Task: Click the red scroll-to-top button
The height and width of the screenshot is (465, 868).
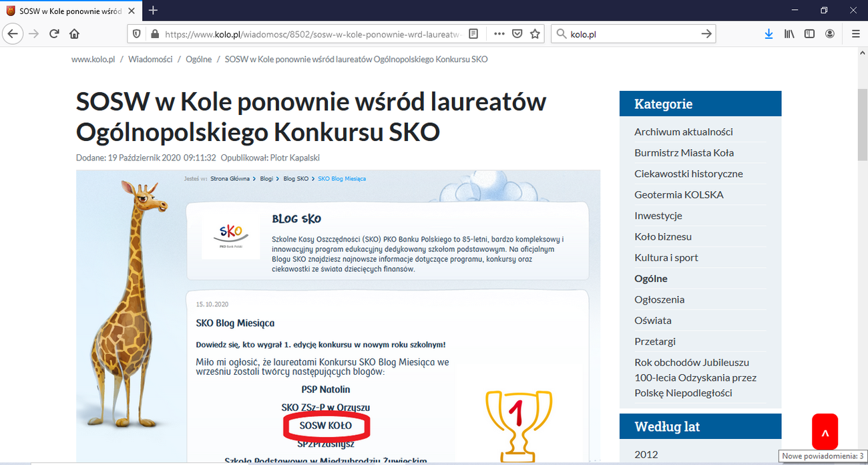Action: (825, 432)
